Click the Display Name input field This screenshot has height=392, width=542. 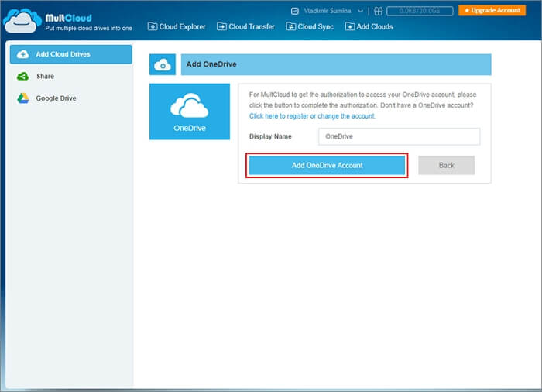[399, 136]
